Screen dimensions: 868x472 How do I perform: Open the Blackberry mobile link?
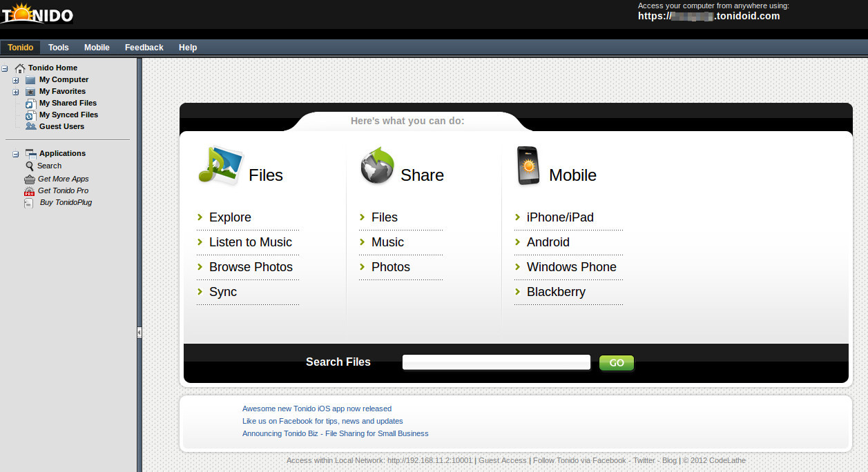point(556,292)
